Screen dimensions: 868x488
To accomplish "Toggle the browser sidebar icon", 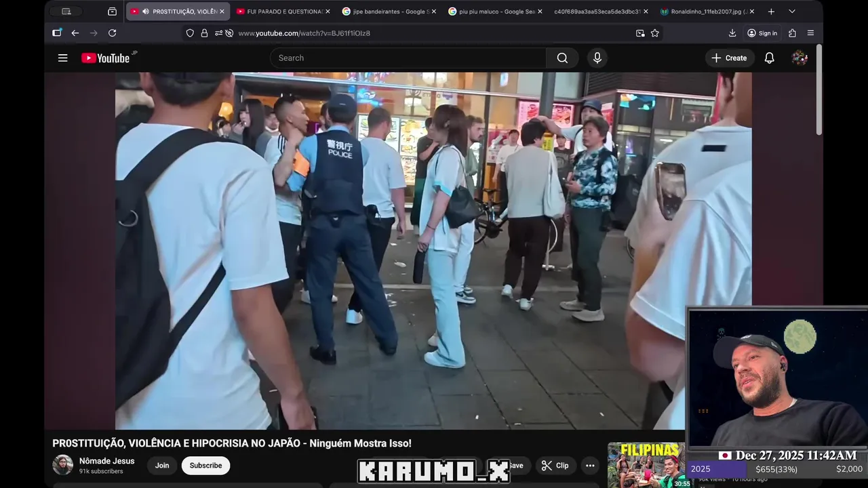I will (57, 33).
